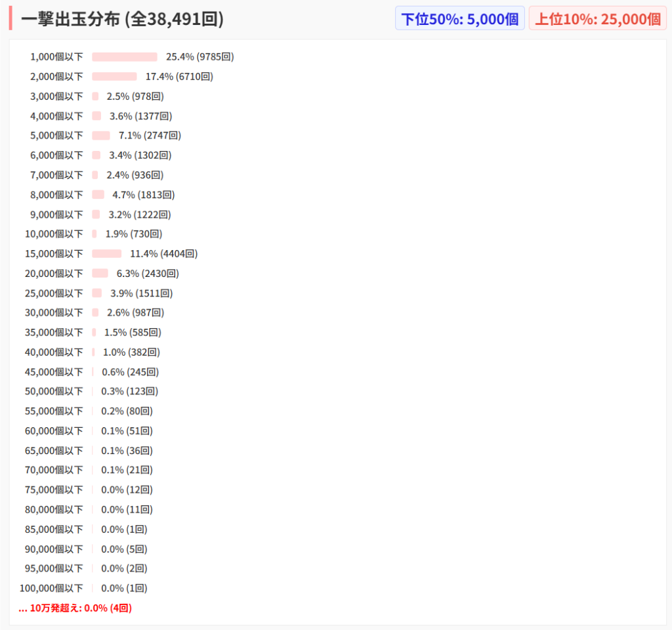Click the 3.9% (1511回) value
Viewport: 672px width, 630px height.
click(141, 293)
